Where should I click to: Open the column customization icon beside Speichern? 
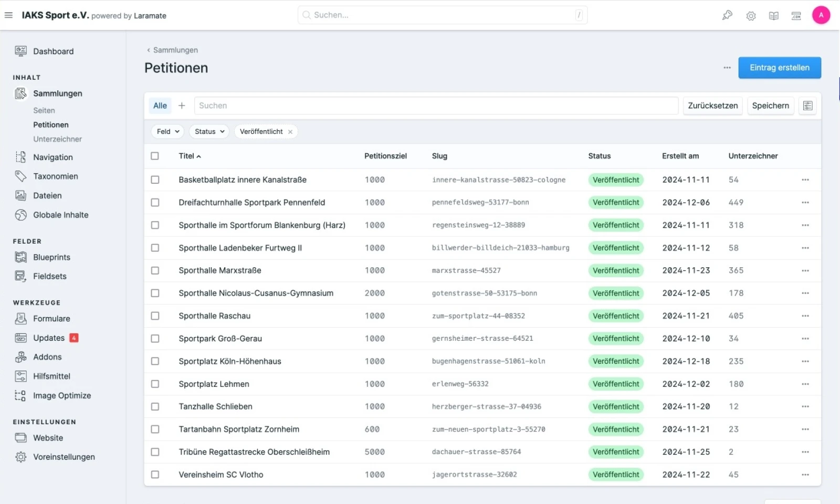pos(807,106)
